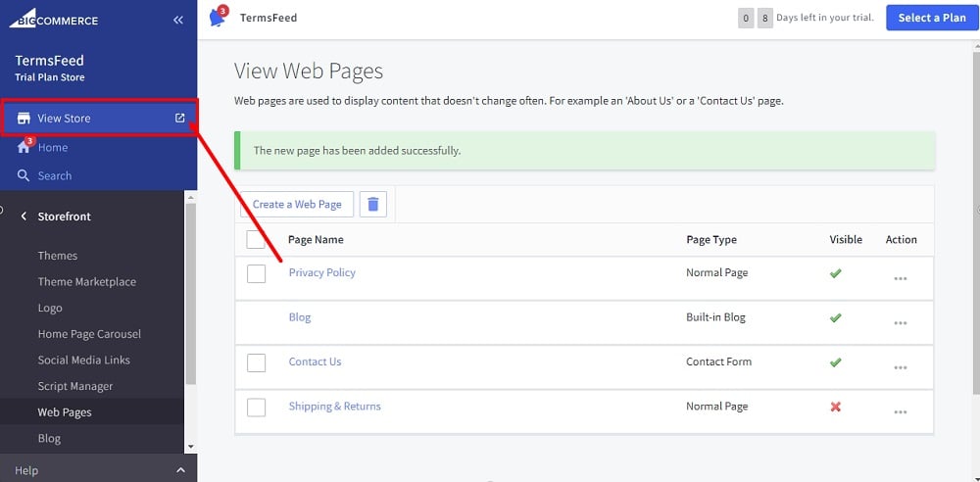Open the notifications bell icon

[x=218, y=18]
